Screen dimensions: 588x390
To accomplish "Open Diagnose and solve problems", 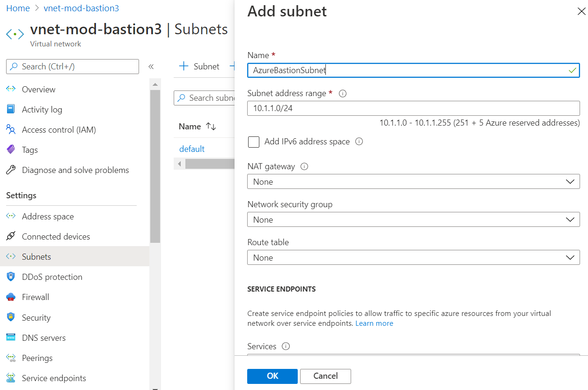I will (74, 170).
